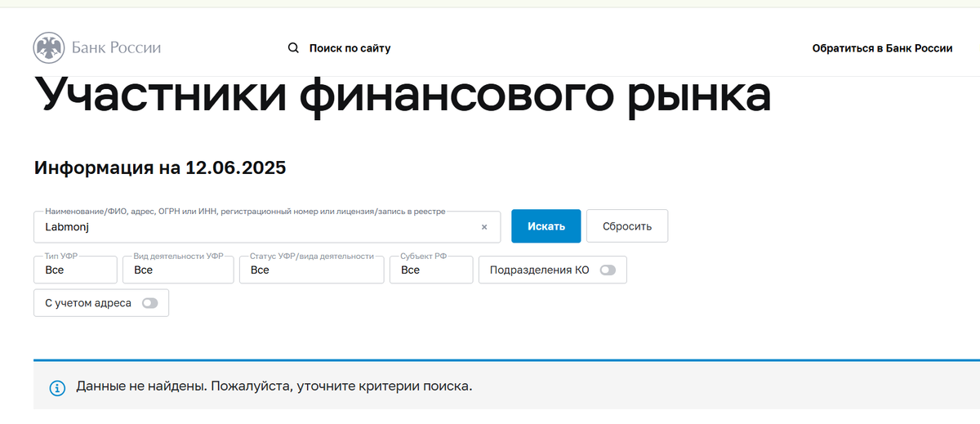Click the Поиск по сайту link
Image resolution: width=980 pixels, height=424 pixels.
coord(350,48)
